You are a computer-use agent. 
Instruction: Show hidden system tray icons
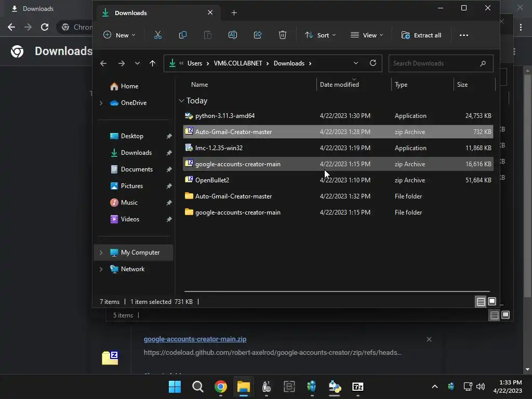435,387
